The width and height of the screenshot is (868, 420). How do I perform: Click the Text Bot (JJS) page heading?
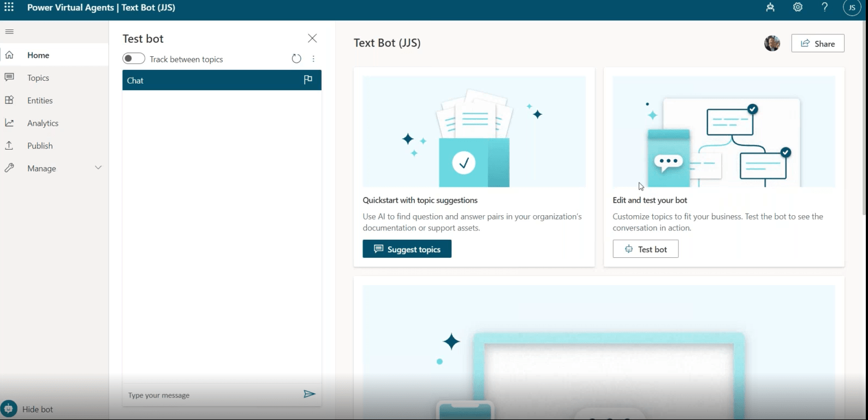click(x=387, y=43)
